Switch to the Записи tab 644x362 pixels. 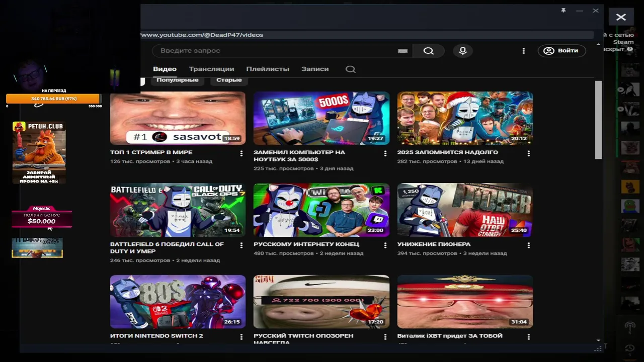click(315, 69)
